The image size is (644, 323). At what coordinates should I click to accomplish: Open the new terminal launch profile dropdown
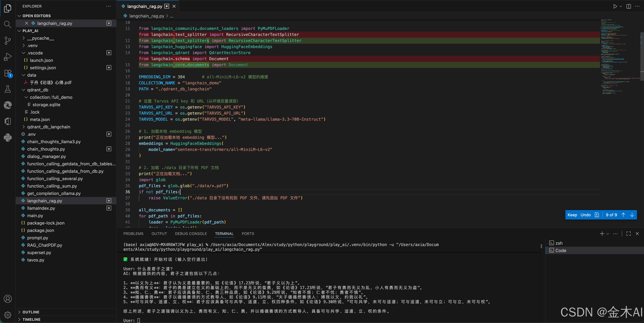608,234
